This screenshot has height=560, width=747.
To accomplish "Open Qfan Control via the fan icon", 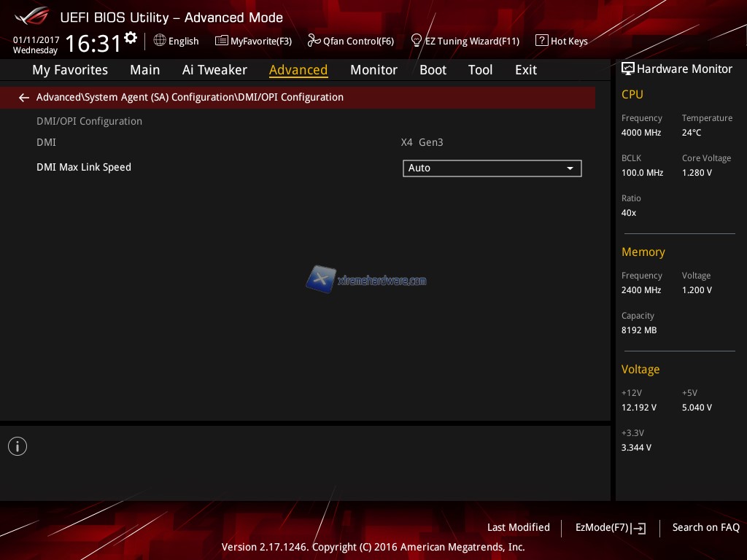I will (x=314, y=41).
